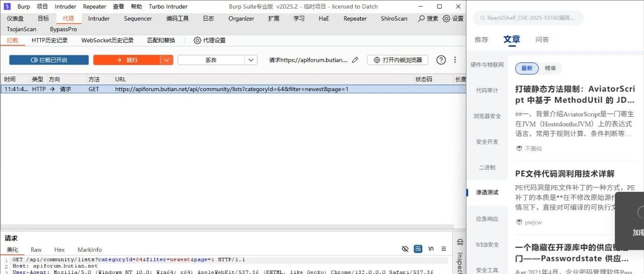Viewport: 644px width, 274px height.
Task: Switch to the 目标 target tab
Action: [x=43, y=19]
